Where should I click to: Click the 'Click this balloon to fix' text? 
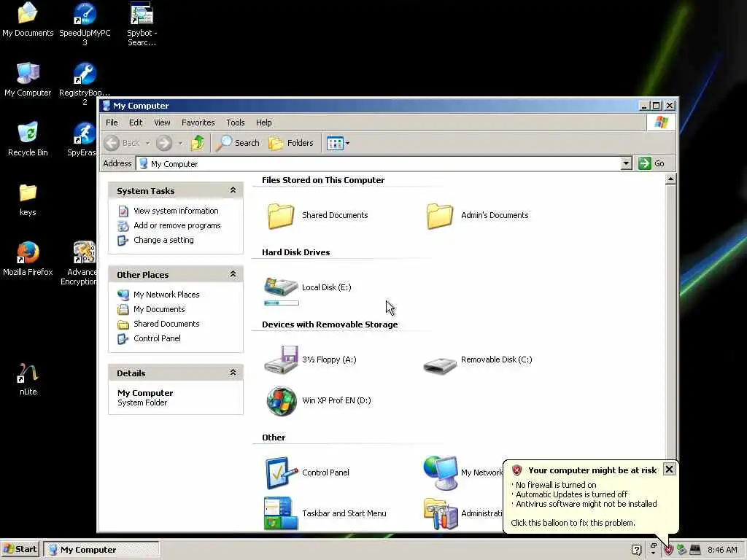(x=573, y=523)
